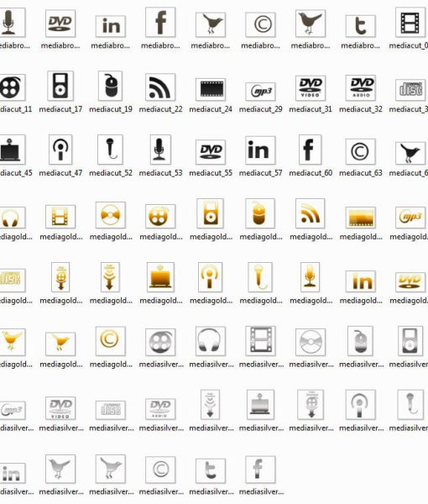The image size is (428, 504).
Task: Select the brown letter 't' icon
Action: click(361, 26)
